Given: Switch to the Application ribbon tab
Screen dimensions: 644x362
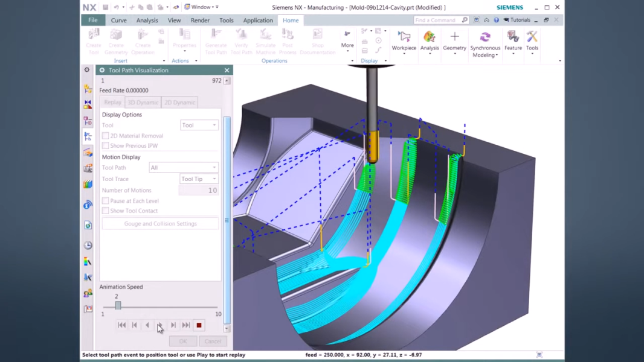Looking at the screenshot, I should [258, 20].
